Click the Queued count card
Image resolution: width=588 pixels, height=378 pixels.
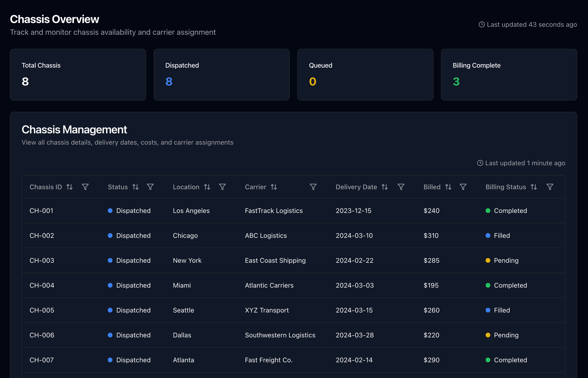coord(365,75)
